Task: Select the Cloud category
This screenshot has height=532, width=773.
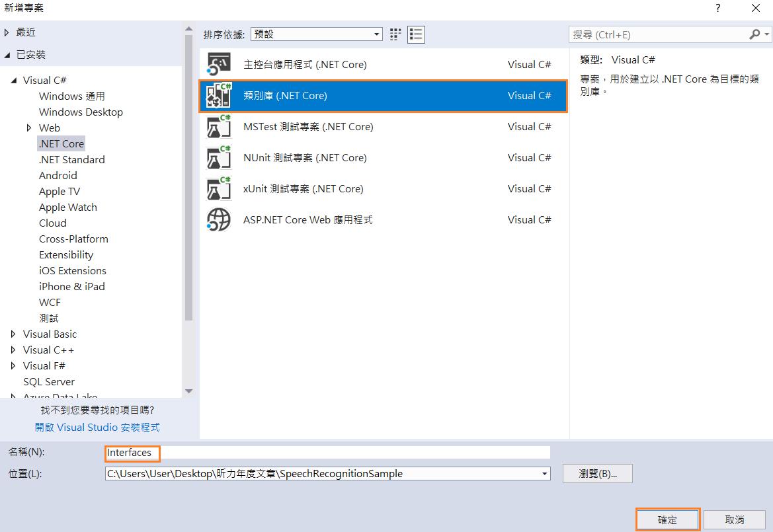Action: (x=53, y=223)
